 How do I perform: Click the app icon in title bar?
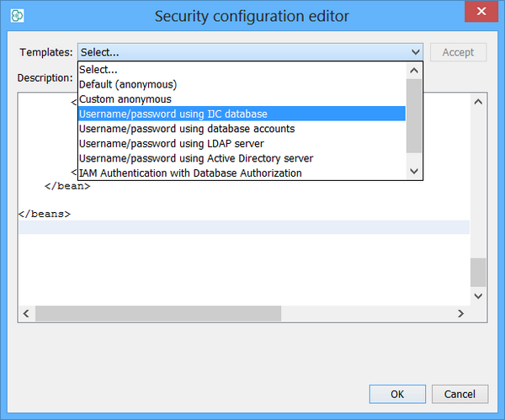point(16,15)
